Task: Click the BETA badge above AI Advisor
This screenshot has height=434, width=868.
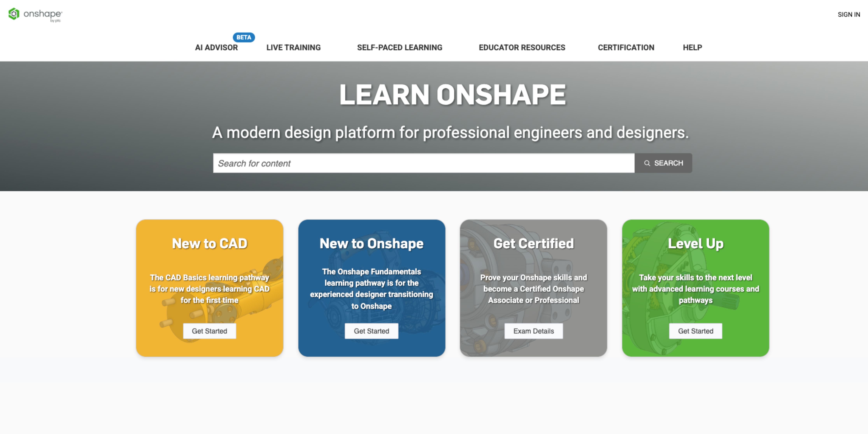Action: coord(244,37)
